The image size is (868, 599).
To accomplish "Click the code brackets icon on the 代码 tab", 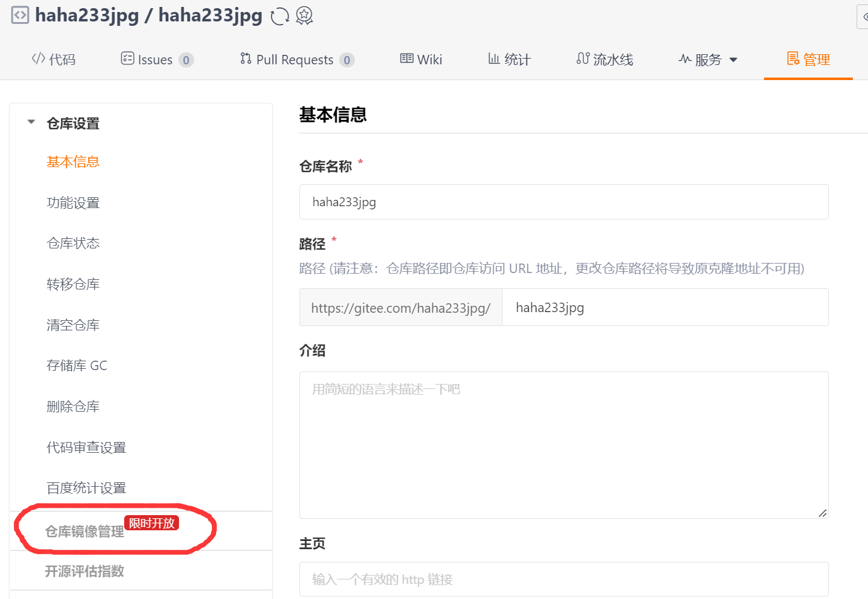I will (x=38, y=59).
